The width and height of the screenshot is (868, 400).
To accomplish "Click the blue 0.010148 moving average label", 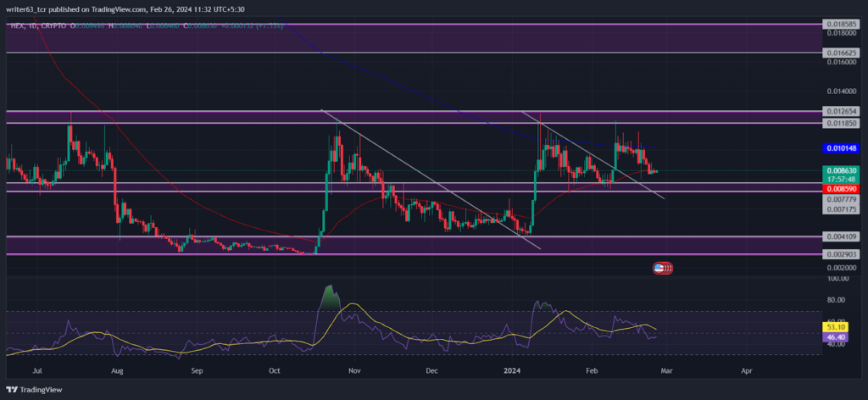I will (x=840, y=148).
